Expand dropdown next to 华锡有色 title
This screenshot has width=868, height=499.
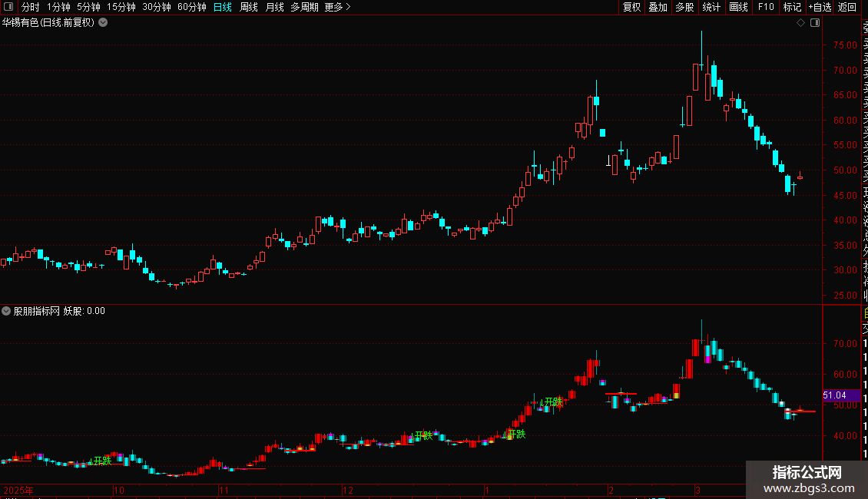tap(103, 23)
